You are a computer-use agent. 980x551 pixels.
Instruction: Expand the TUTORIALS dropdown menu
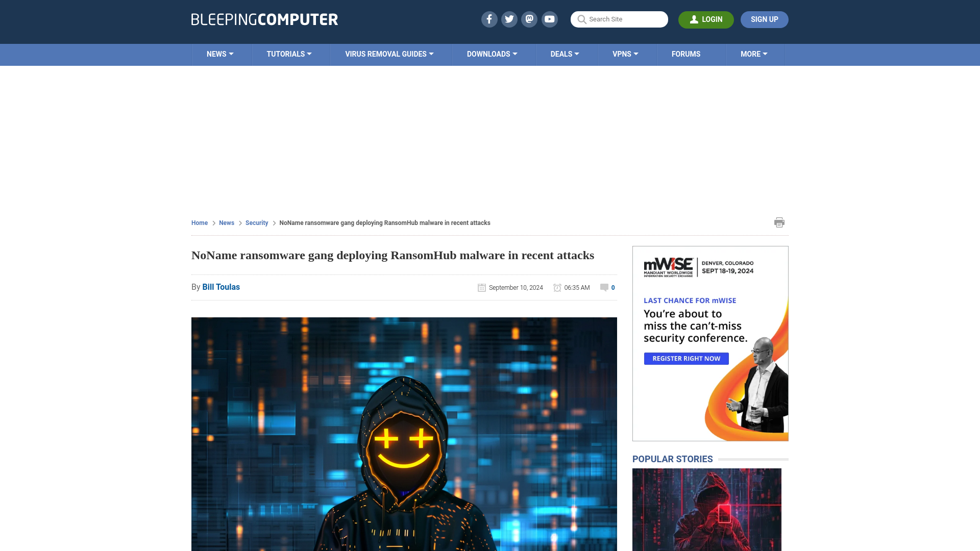click(x=289, y=54)
